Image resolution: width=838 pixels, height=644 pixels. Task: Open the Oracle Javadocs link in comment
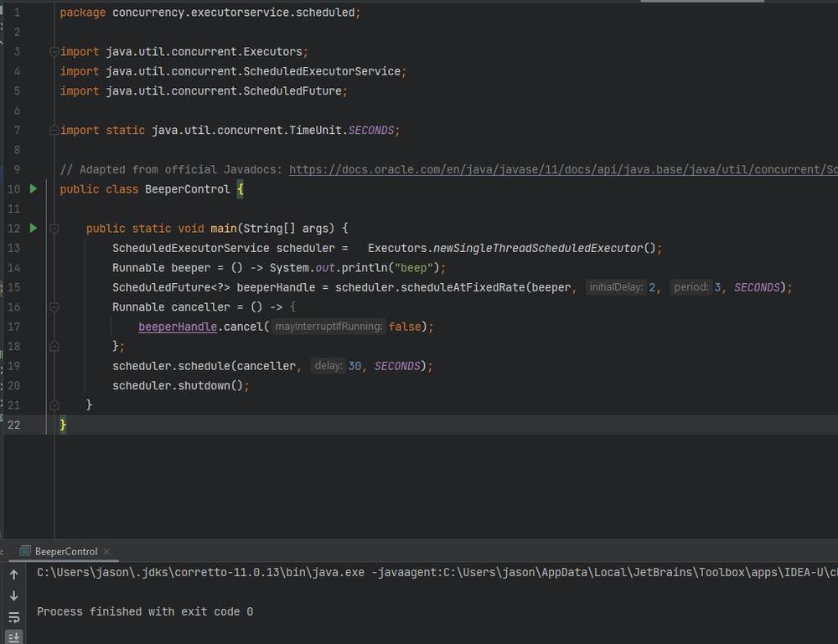[x=563, y=169]
